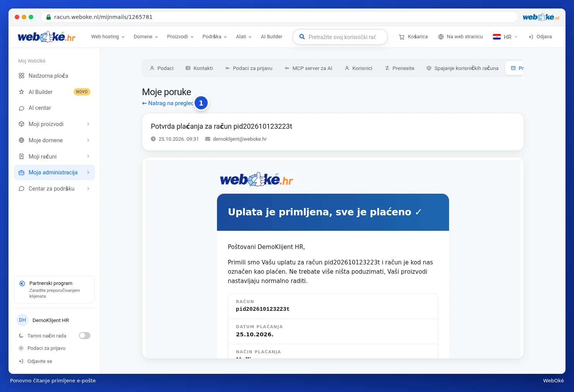Open the Web hosting dropdown menu

point(108,37)
